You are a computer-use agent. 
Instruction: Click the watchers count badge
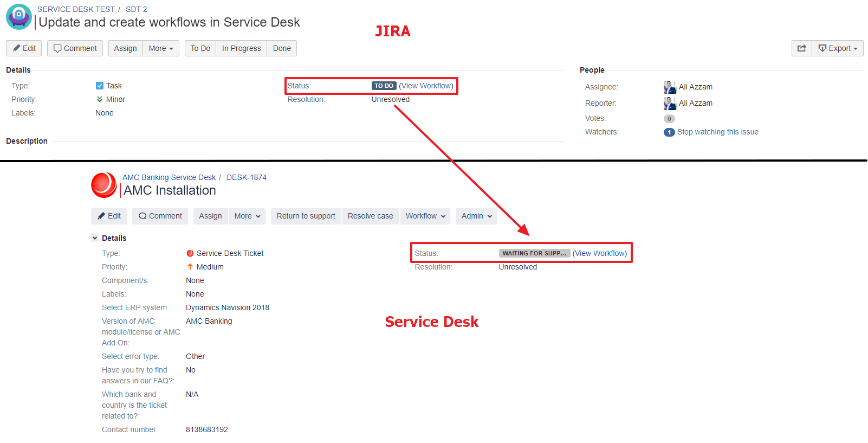click(x=669, y=132)
